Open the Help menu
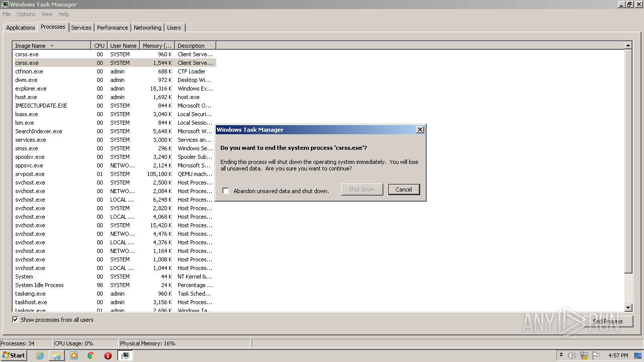Screen dimensions: 644x362 [x=63, y=14]
